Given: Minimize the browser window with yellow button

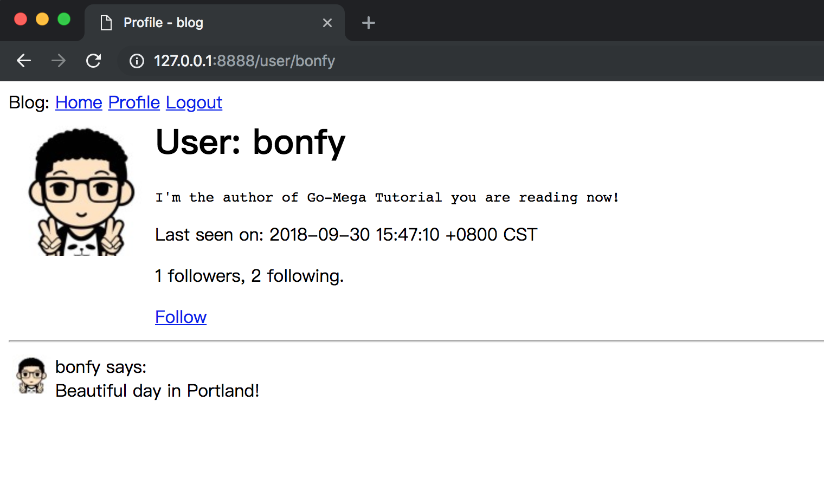Looking at the screenshot, I should (42, 20).
